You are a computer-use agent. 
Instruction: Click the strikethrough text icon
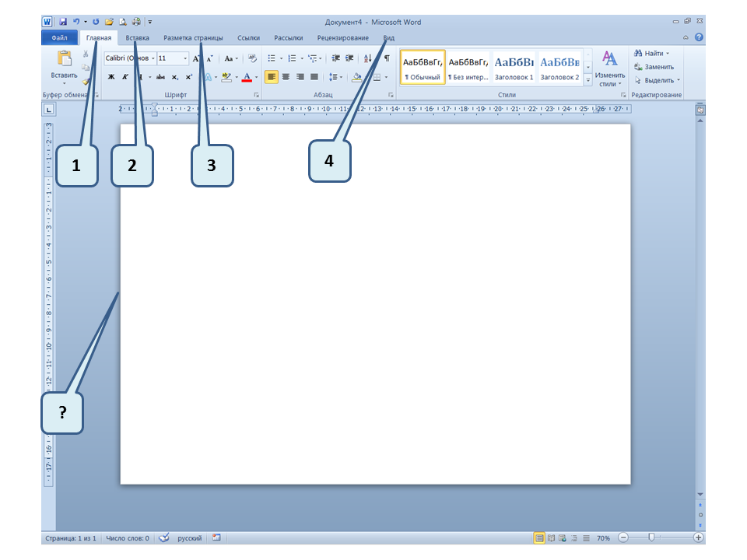(160, 77)
